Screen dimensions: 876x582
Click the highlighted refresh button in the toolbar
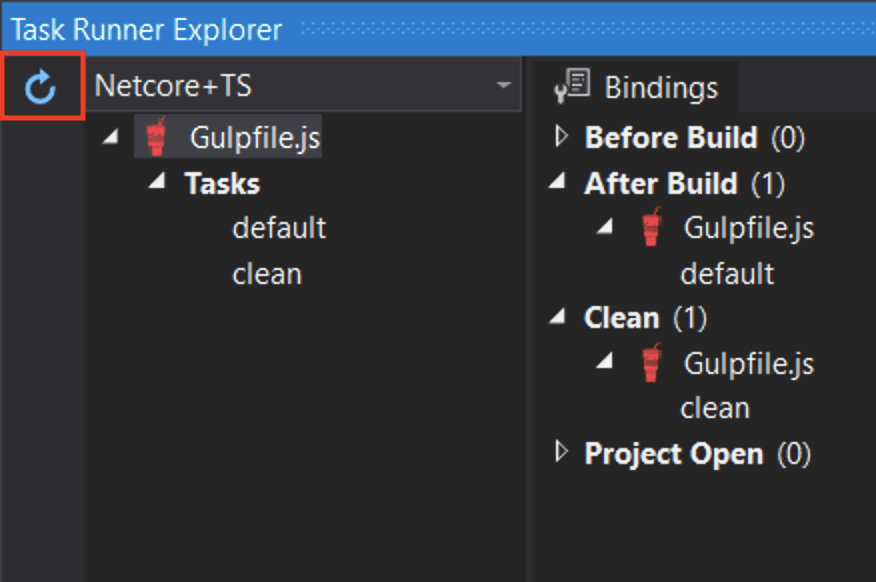42,86
